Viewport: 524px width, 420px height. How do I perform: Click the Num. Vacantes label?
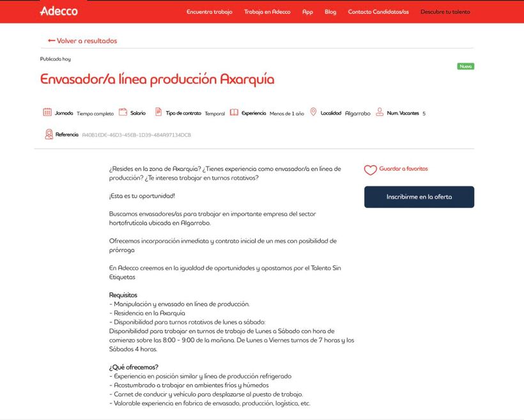(403, 113)
